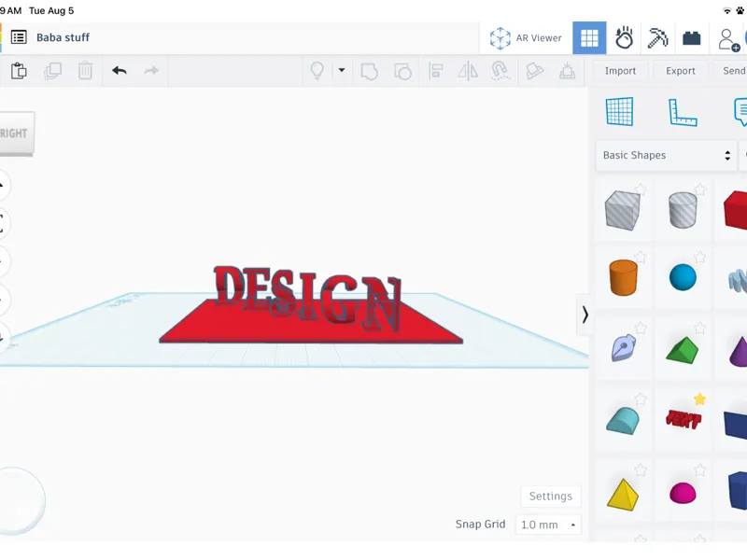
Task: Open the Snap Grid 1.0 mm dropdown
Action: point(548,525)
